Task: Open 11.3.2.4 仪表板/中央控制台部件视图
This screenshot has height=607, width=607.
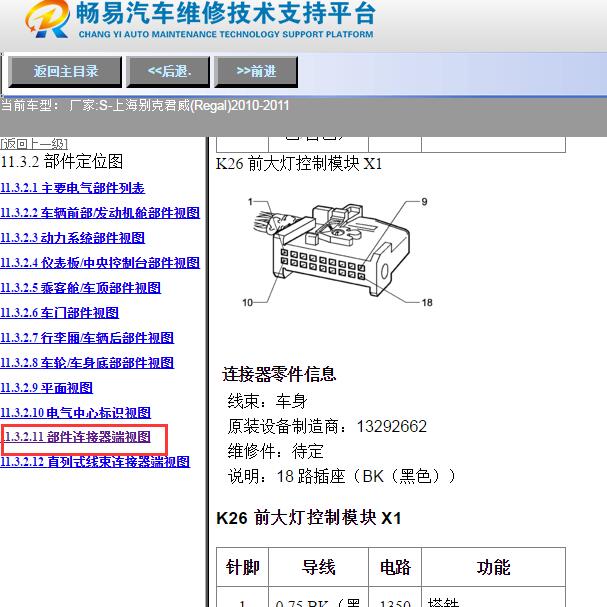Action: point(100,263)
